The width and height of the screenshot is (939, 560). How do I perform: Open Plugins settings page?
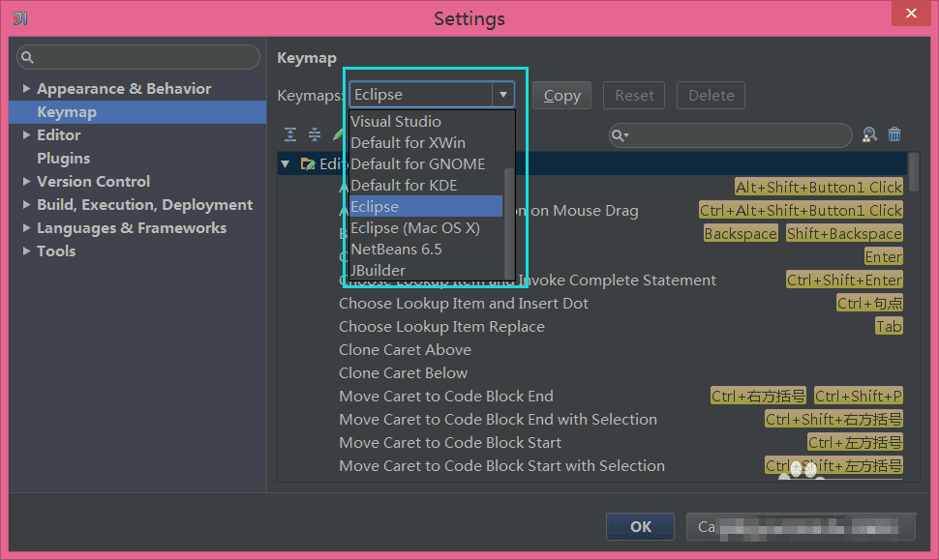click(x=64, y=159)
